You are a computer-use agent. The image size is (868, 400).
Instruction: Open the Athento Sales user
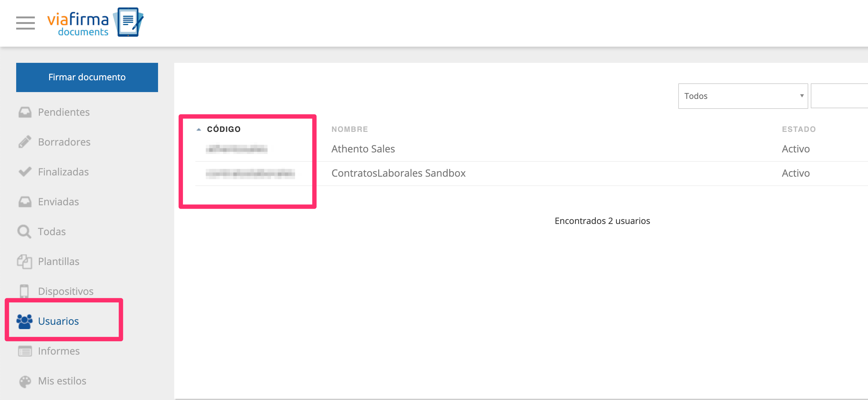(x=363, y=149)
